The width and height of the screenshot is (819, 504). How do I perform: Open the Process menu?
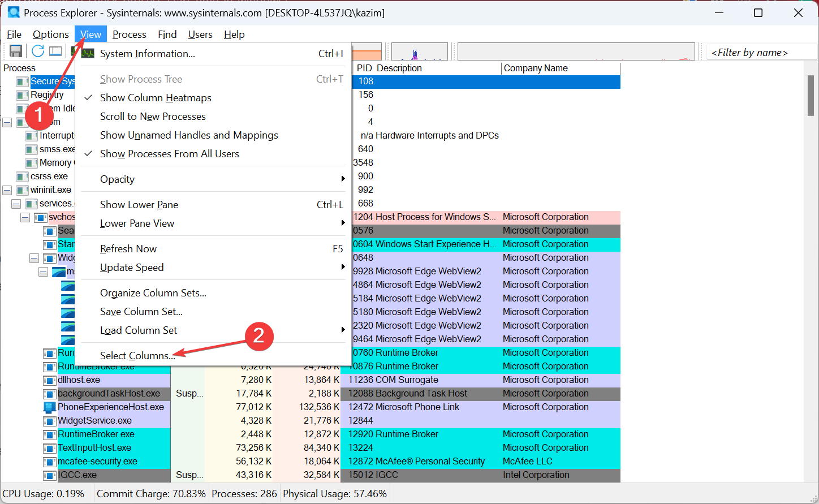tap(130, 35)
